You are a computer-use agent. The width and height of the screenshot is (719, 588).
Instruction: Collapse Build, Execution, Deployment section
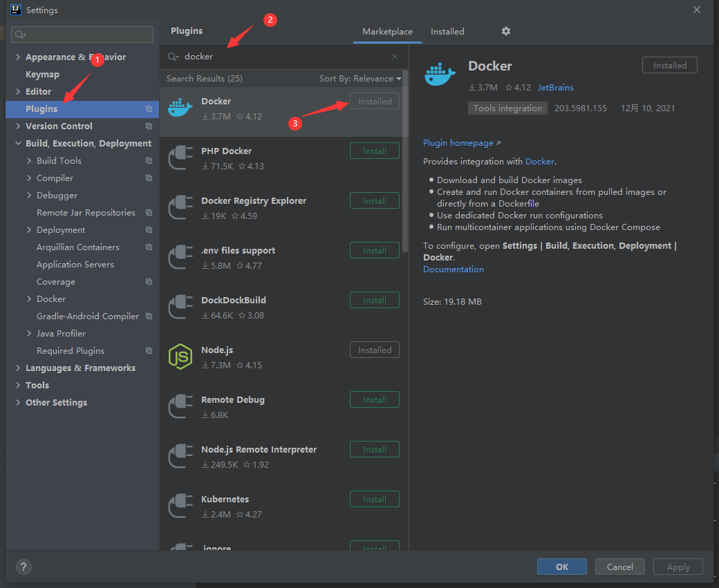click(x=18, y=144)
